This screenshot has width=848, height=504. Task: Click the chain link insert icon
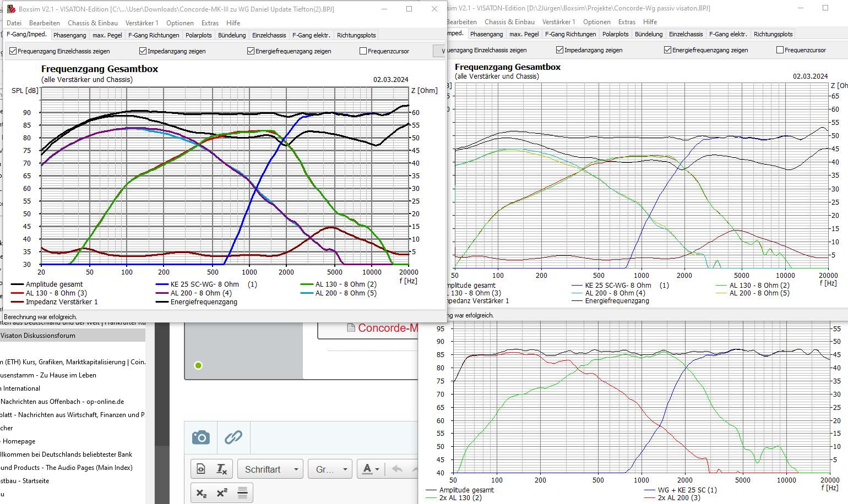click(233, 437)
